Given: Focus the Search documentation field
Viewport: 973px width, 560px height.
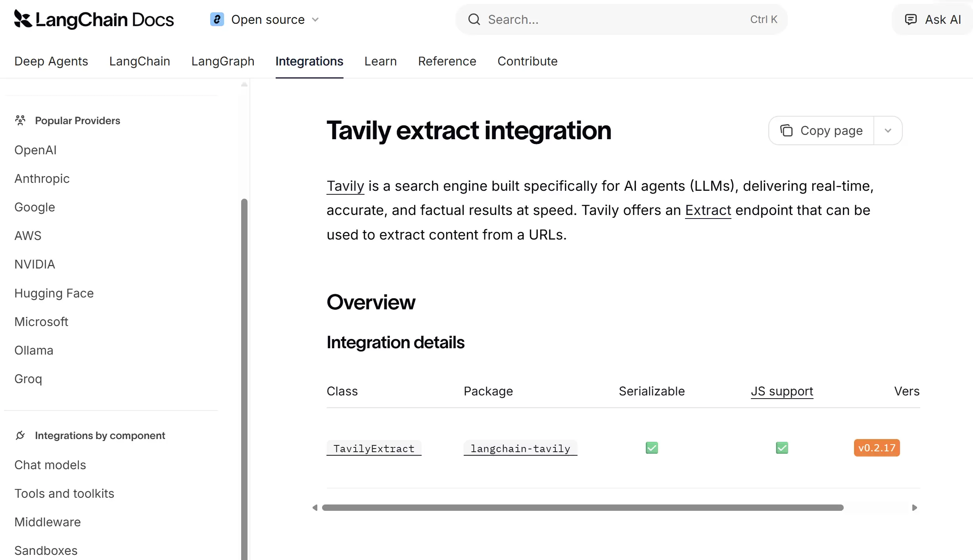Looking at the screenshot, I should (621, 19).
